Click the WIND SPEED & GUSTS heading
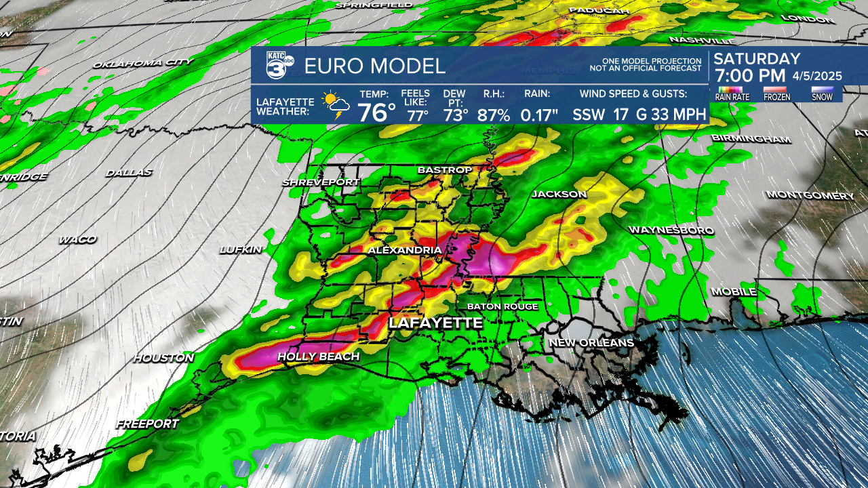868x488 pixels. click(x=633, y=94)
